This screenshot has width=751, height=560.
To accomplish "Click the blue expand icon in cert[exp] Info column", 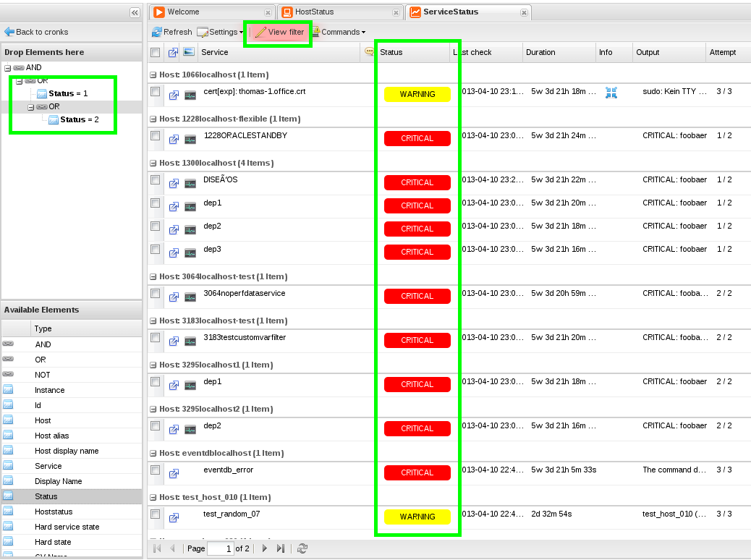I will click(611, 94).
